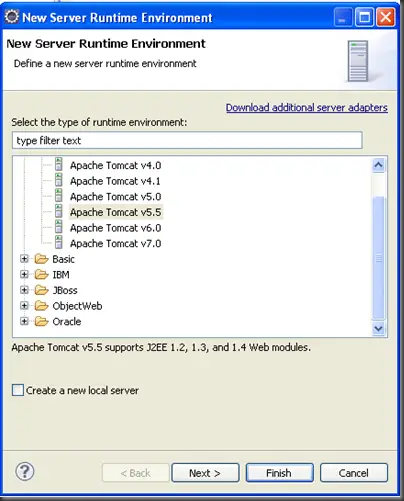Click the Oracle folder icon
The image size is (404, 501).
click(42, 321)
